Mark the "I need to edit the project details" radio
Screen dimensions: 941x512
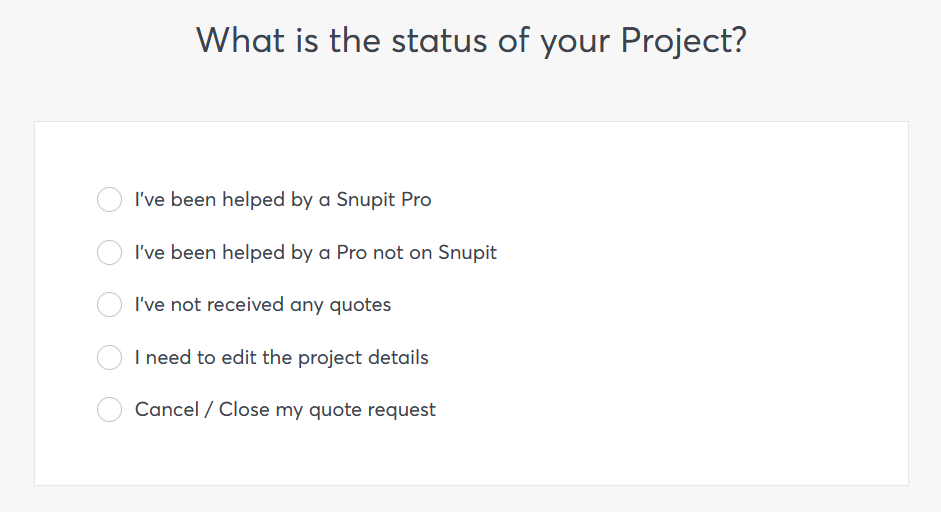pos(109,357)
